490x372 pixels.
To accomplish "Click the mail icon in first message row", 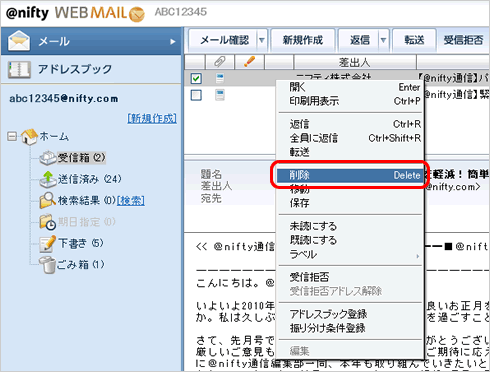I will tap(220, 78).
